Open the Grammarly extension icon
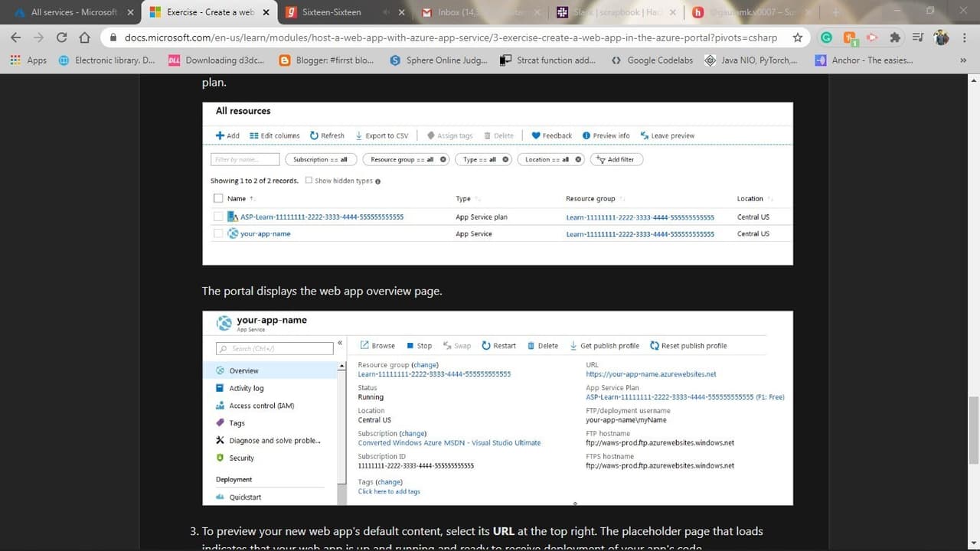Image resolution: width=980 pixels, height=551 pixels. 827,37
